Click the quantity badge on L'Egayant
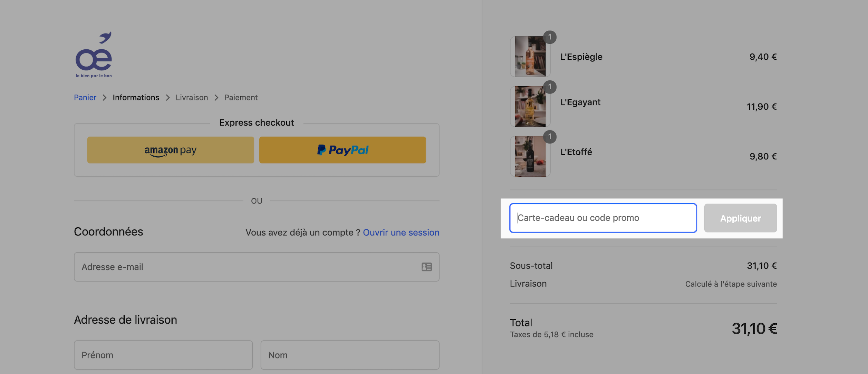The height and width of the screenshot is (374, 868). (550, 87)
